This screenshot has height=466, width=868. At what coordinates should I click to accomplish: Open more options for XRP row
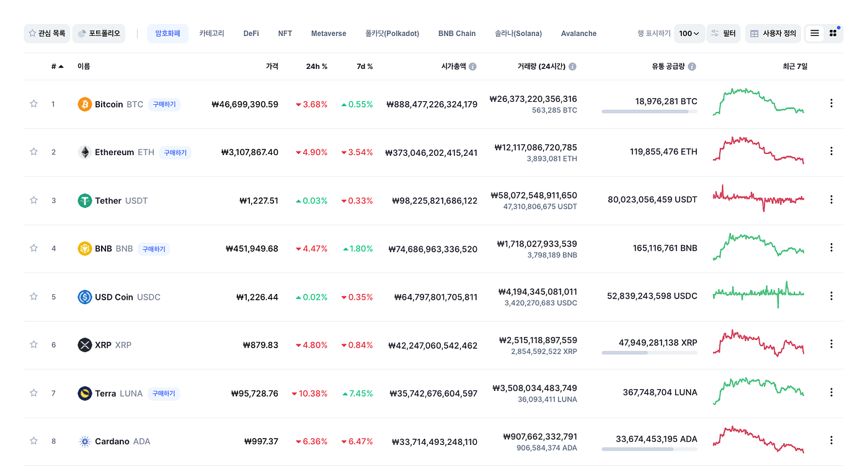831,344
